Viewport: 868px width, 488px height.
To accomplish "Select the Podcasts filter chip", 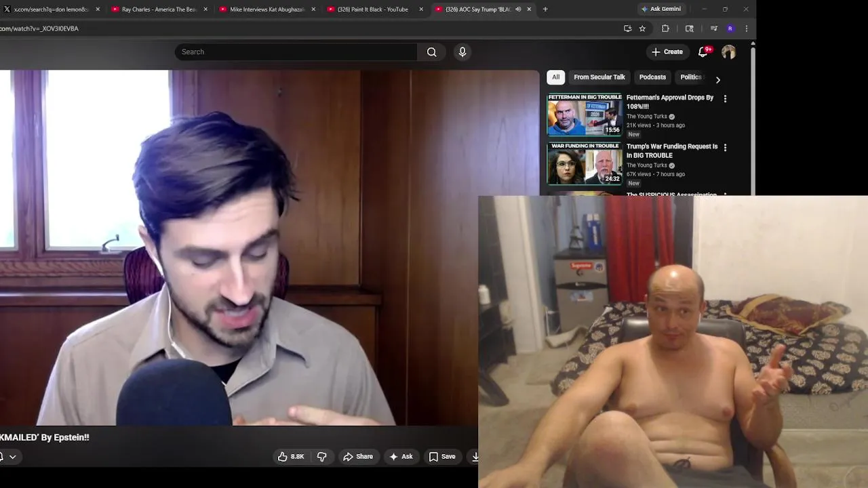I will click(x=652, y=77).
